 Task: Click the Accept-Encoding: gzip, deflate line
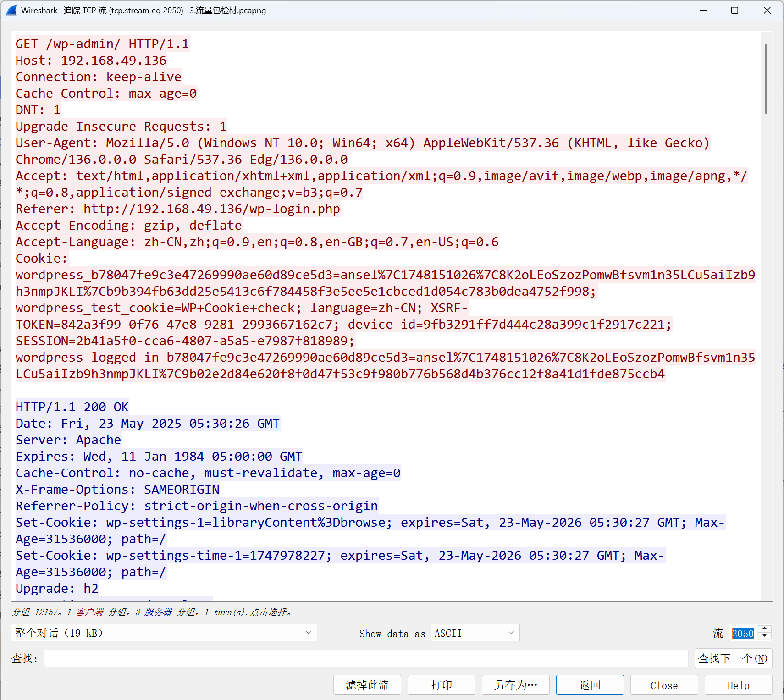click(x=128, y=226)
